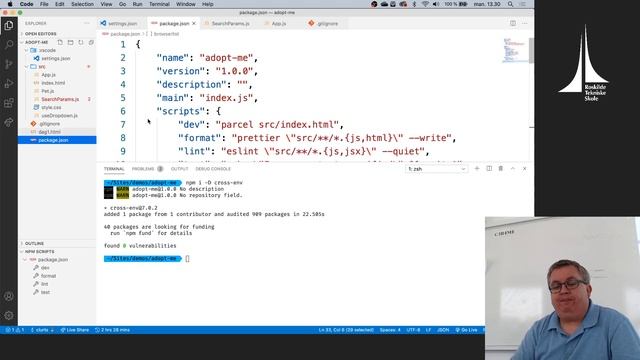The width and height of the screenshot is (640, 360).
Task: Collapse the ADOPT-ME folder section
Action: pyautogui.click(x=36, y=42)
